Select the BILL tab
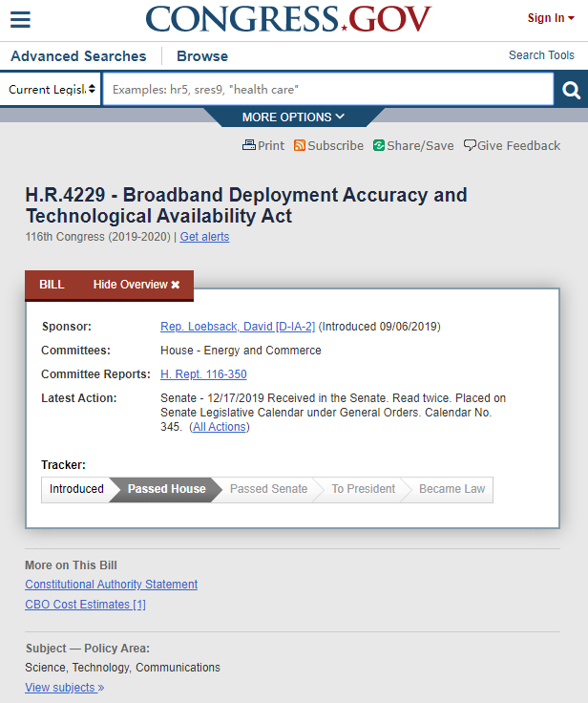 [52, 285]
